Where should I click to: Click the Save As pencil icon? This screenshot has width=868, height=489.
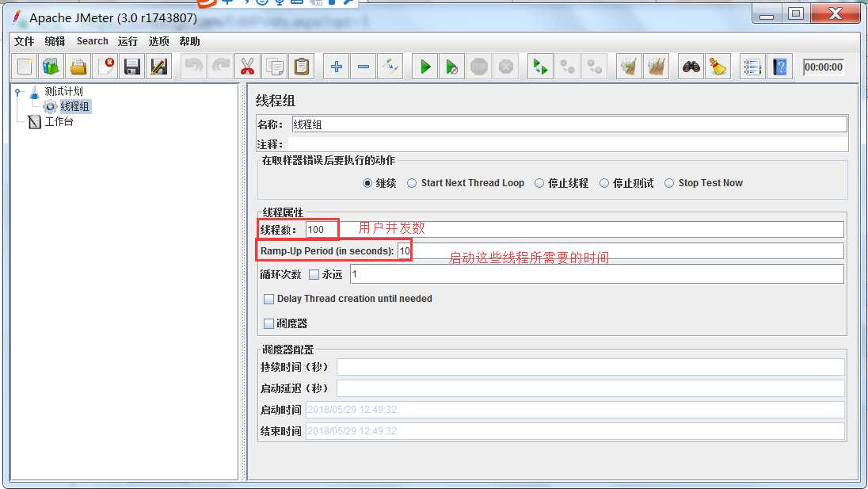(x=159, y=67)
